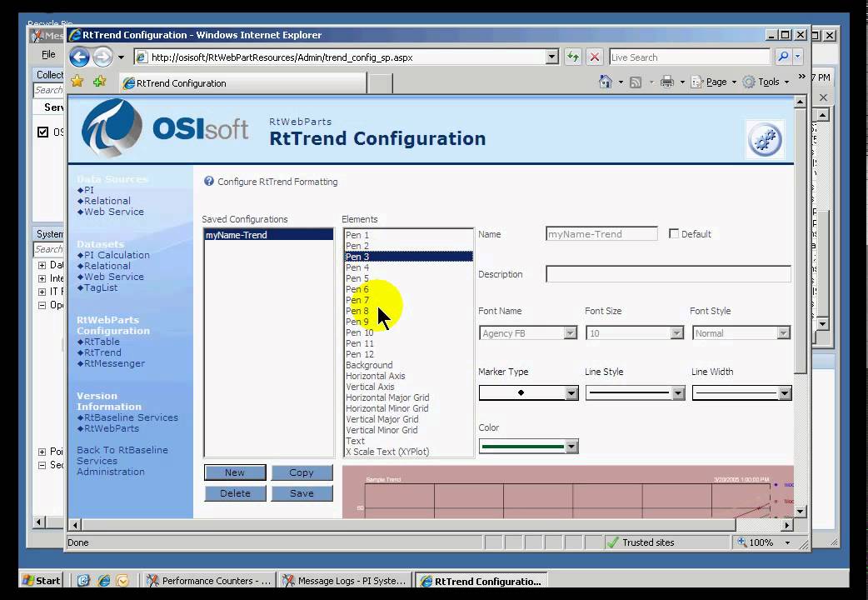This screenshot has width=868, height=600.
Task: Open the Marker Type dropdown
Action: 571,392
